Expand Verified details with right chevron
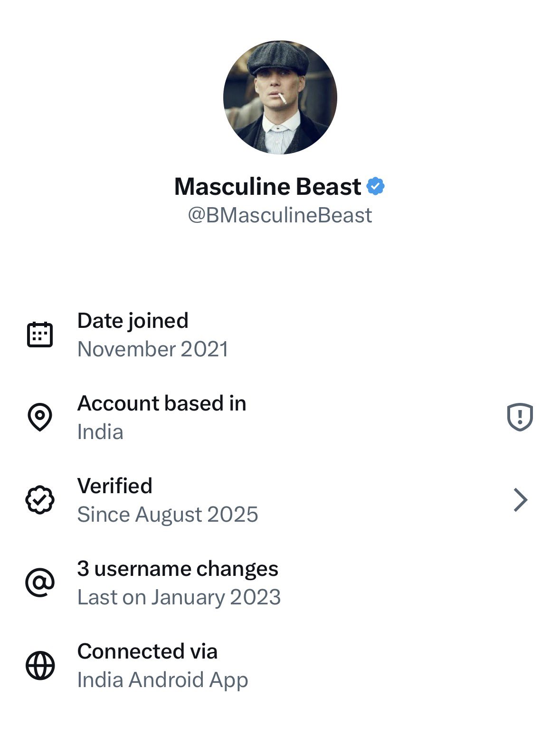Screen dimensions: 560x755 pos(521,500)
